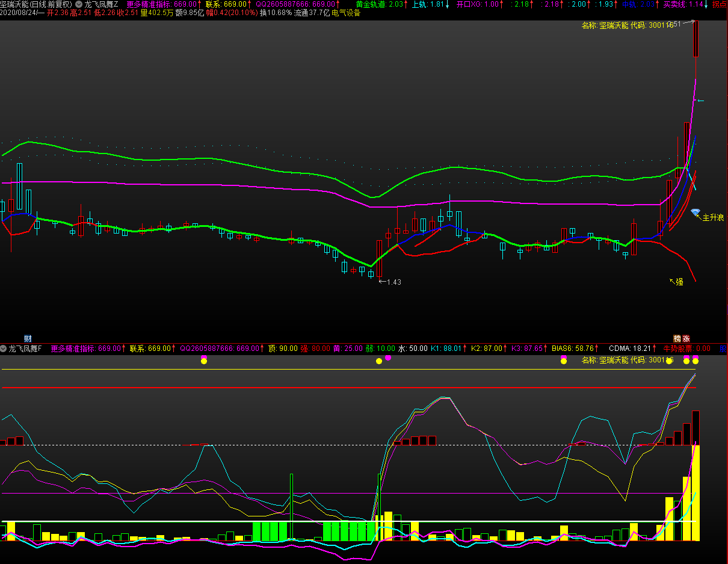The image size is (728, 564).
Task: Click date 2020/08/24/一
Action: point(22,13)
